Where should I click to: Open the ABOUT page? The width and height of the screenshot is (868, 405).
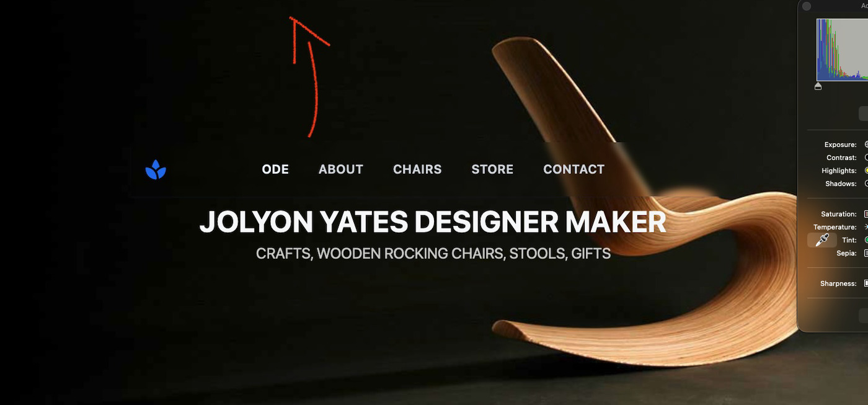pyautogui.click(x=341, y=169)
